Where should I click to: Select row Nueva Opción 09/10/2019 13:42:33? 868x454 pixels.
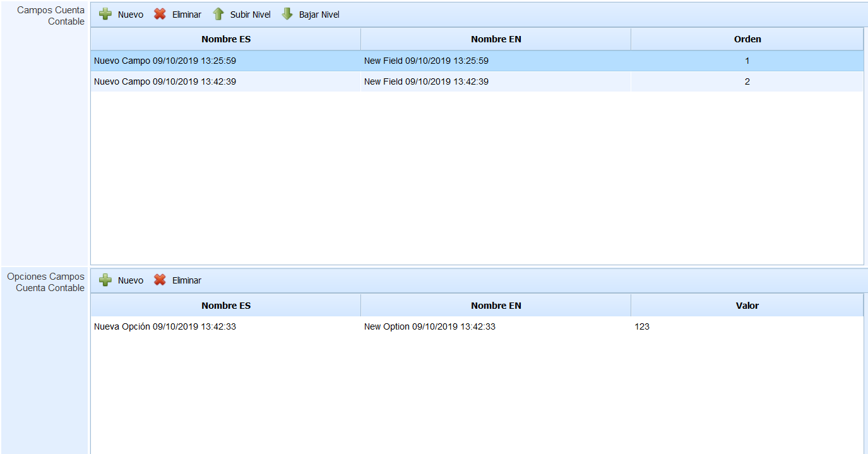point(165,327)
